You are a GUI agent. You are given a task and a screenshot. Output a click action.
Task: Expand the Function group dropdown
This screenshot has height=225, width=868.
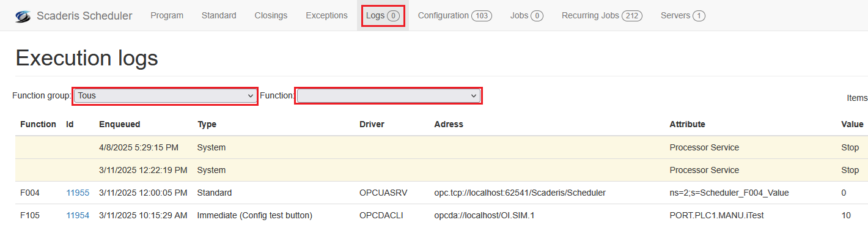tap(165, 96)
